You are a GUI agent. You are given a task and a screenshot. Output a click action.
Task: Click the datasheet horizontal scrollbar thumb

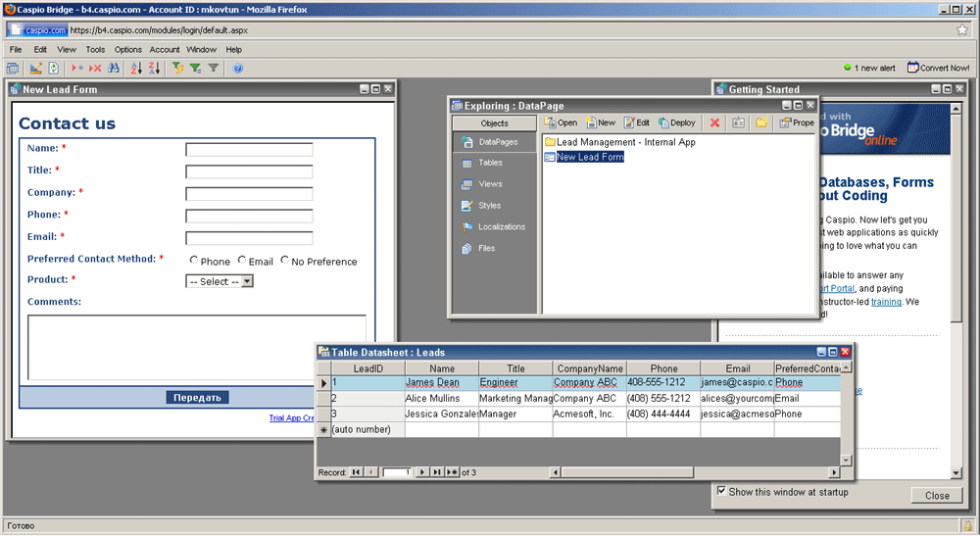[x=627, y=472]
